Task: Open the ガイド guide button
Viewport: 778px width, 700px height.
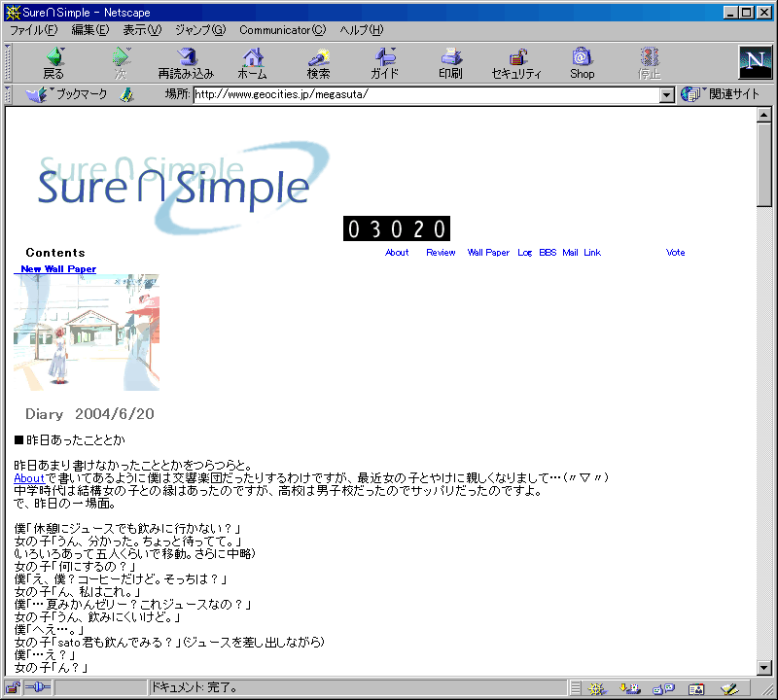Action: coord(384,63)
